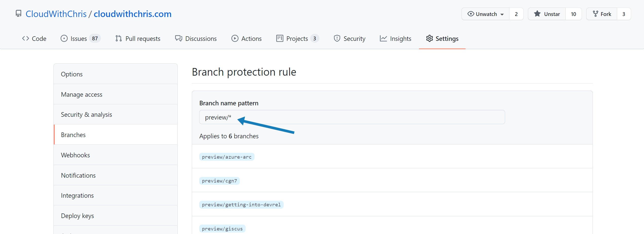The width and height of the screenshot is (644, 234).
Task: Click the angle-brackets icon on the Code tab
Action: (x=25, y=38)
